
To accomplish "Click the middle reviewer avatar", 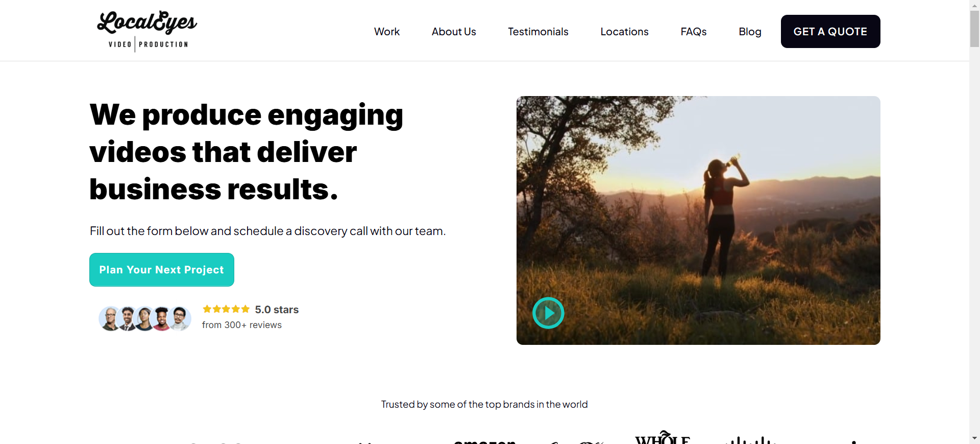I will point(144,319).
